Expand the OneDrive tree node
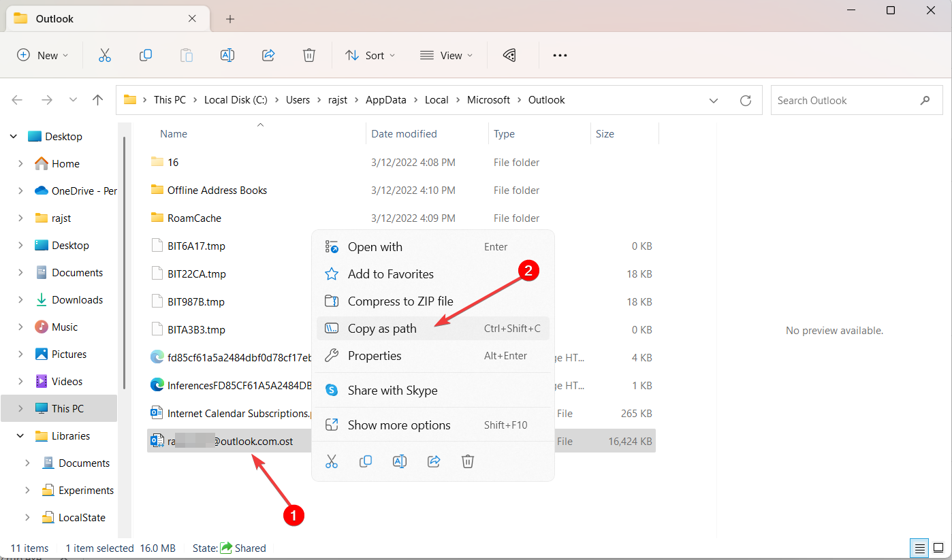This screenshot has width=952, height=560. [20, 191]
